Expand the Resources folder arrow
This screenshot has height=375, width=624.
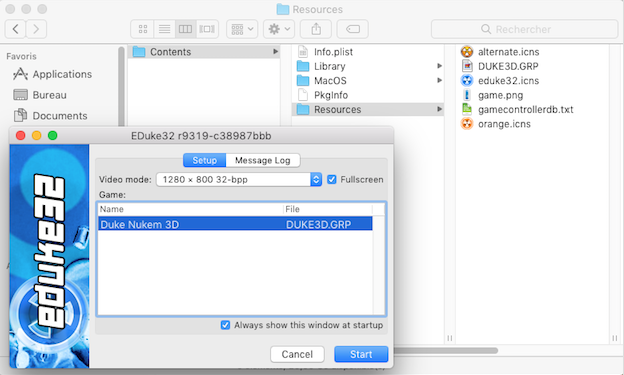coord(439,109)
